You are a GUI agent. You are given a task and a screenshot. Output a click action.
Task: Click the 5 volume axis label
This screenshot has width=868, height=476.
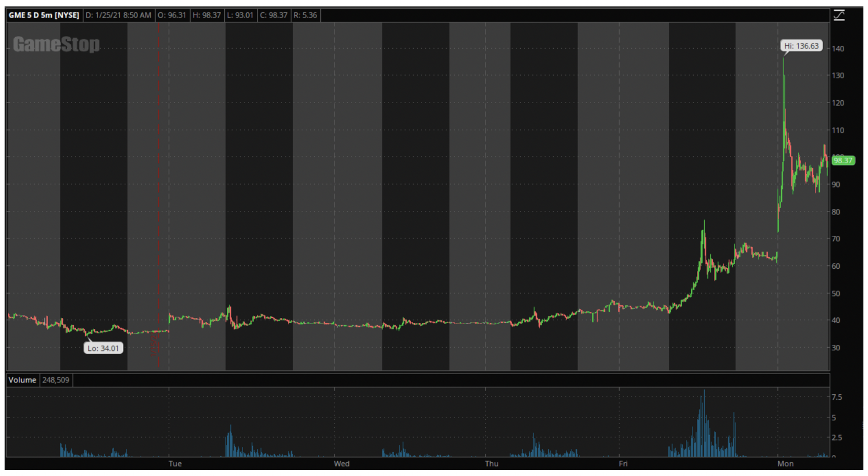tap(834, 418)
